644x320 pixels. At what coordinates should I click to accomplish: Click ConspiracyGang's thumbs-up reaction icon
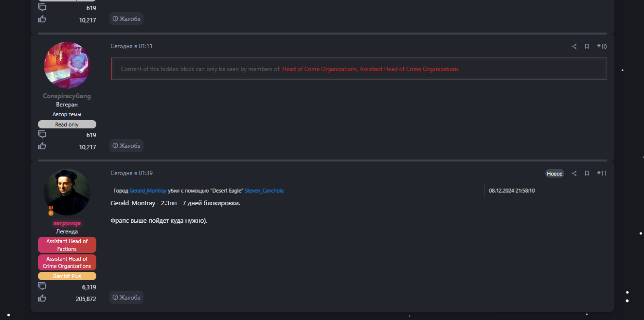coord(42,146)
